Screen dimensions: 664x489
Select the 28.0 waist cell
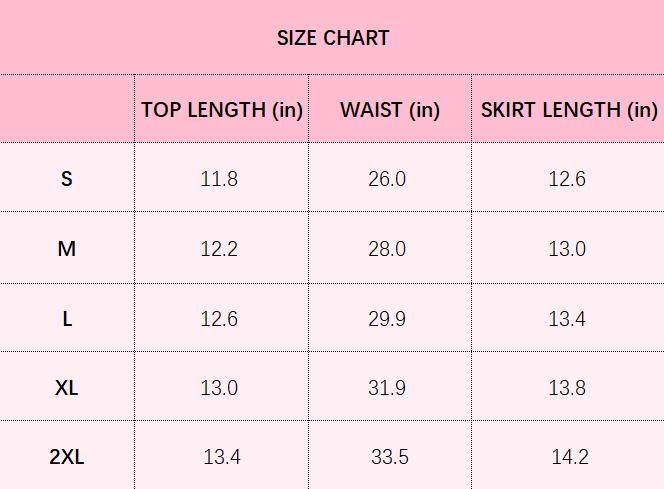pyautogui.click(x=387, y=249)
